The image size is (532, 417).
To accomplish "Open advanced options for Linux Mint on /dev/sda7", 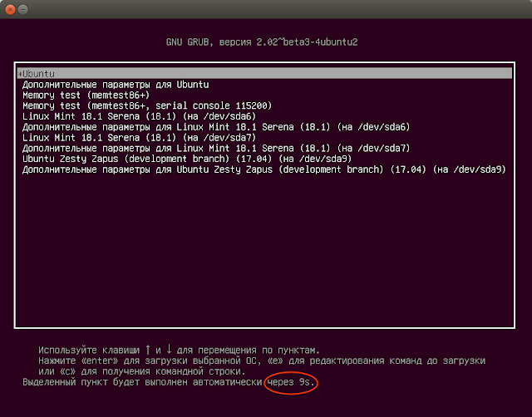I will [x=216, y=148].
